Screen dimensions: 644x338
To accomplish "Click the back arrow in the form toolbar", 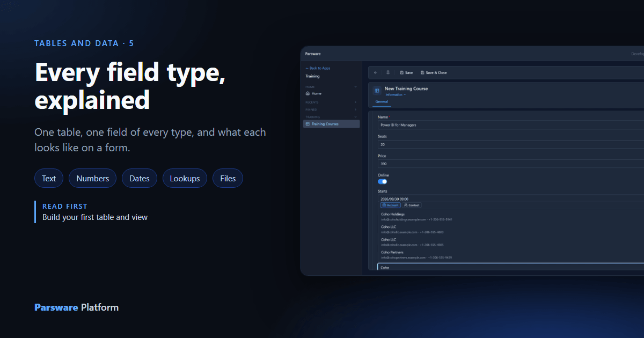I will [x=375, y=72].
